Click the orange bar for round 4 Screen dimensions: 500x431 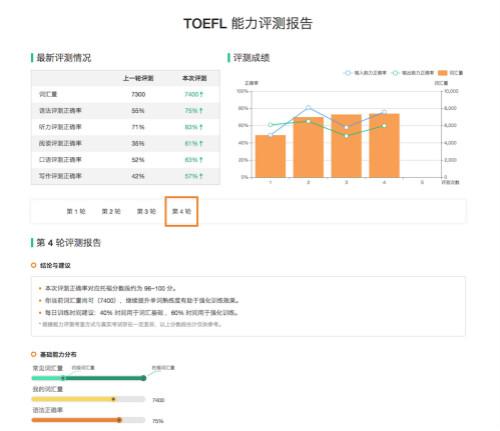click(384, 145)
